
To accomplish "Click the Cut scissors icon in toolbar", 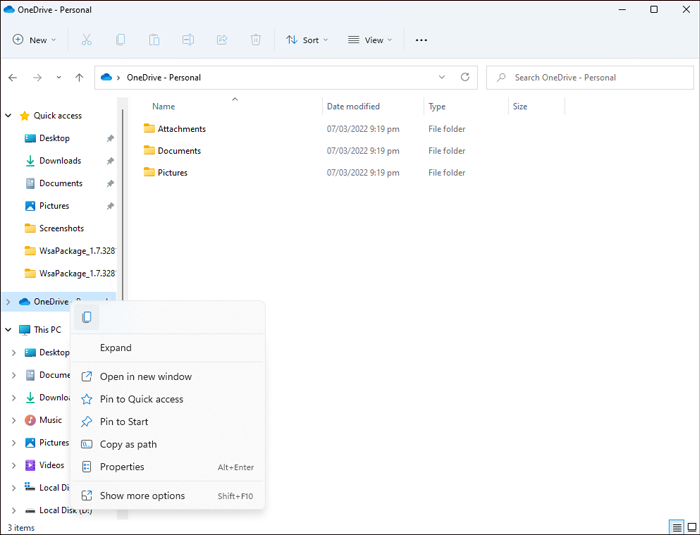I will (87, 40).
